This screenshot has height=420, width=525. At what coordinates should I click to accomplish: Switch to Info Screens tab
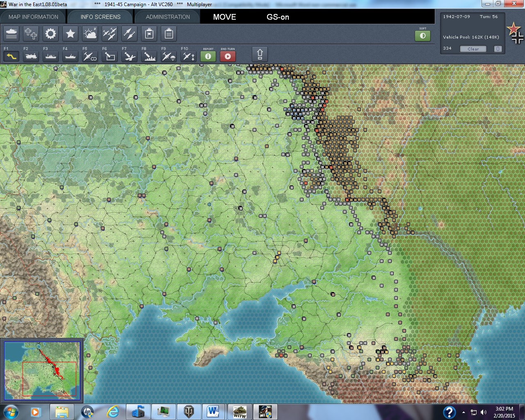100,17
